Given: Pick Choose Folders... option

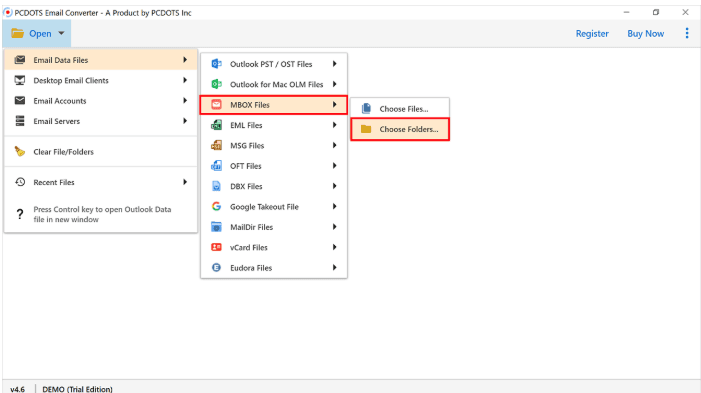Looking at the screenshot, I should point(400,129).
